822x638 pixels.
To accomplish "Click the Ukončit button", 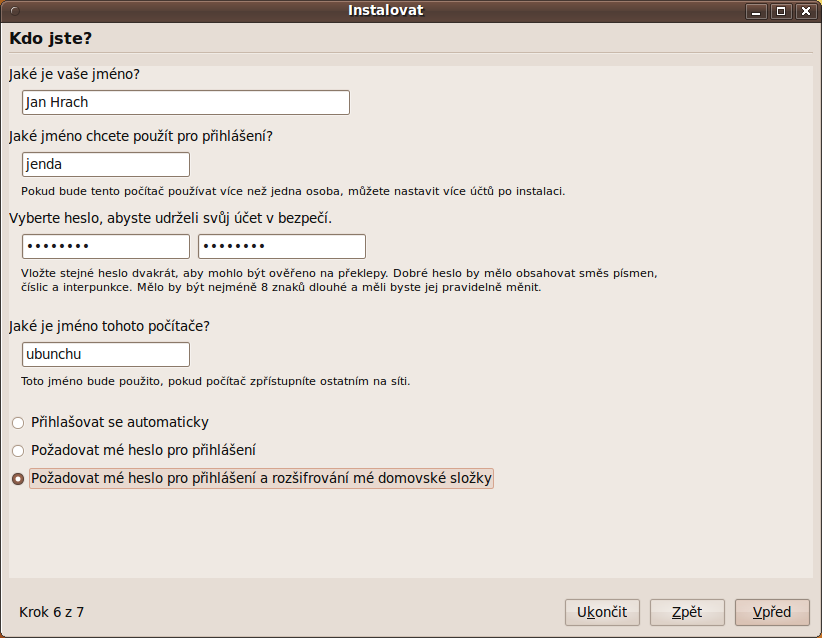I will coord(602,612).
